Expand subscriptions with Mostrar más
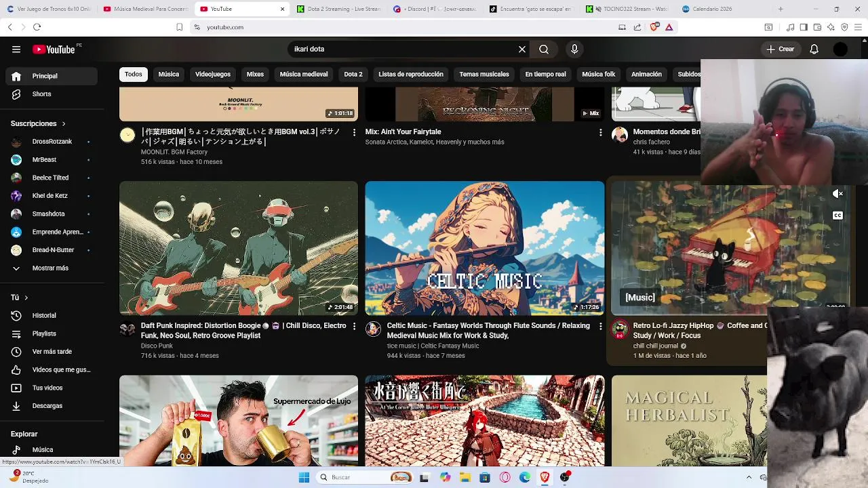 [52, 268]
